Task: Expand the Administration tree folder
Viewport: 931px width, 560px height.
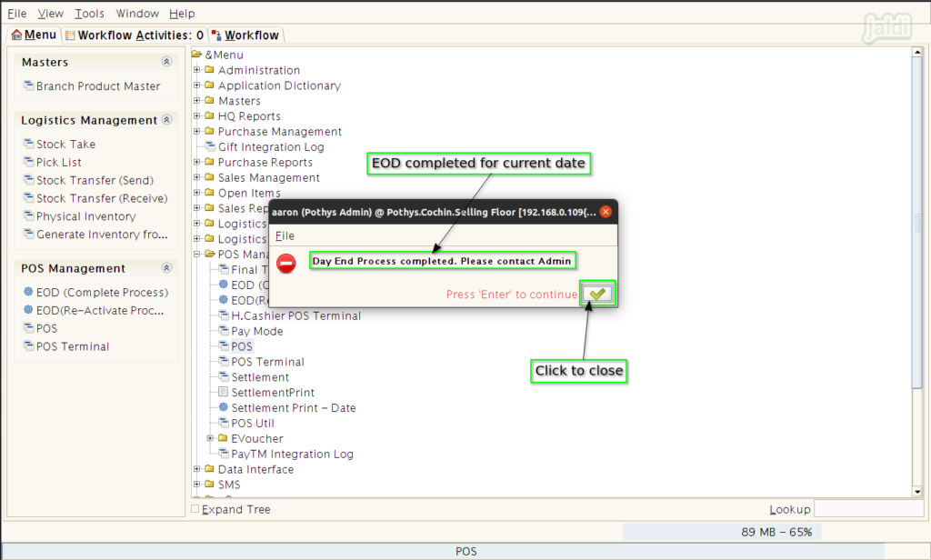Action: tap(196, 69)
